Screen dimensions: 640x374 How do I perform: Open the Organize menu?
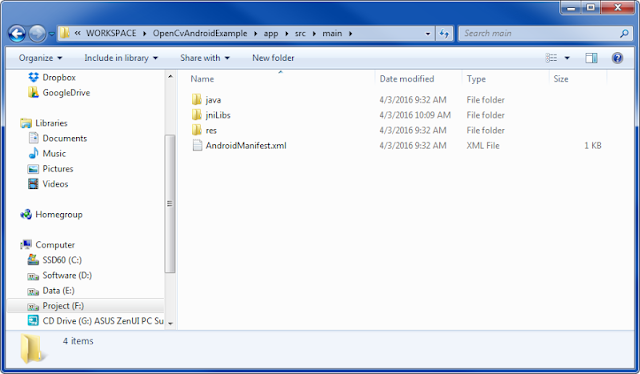40,58
